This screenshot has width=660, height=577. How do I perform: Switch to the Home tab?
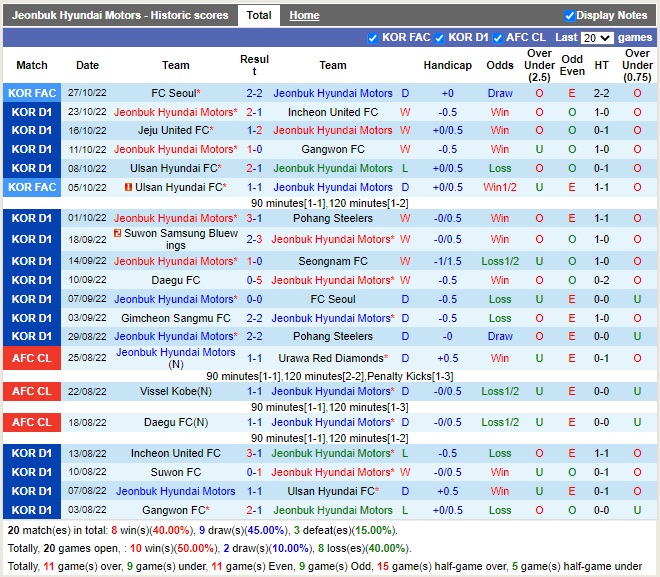(x=304, y=15)
